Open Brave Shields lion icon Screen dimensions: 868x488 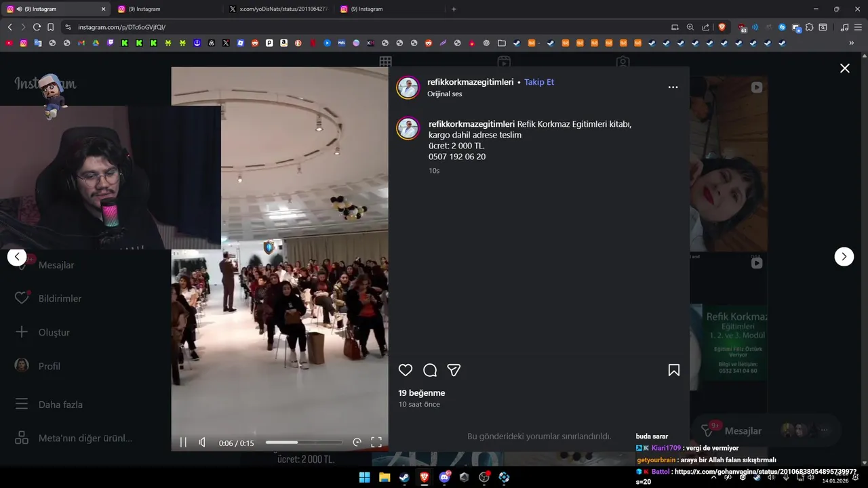722,27
